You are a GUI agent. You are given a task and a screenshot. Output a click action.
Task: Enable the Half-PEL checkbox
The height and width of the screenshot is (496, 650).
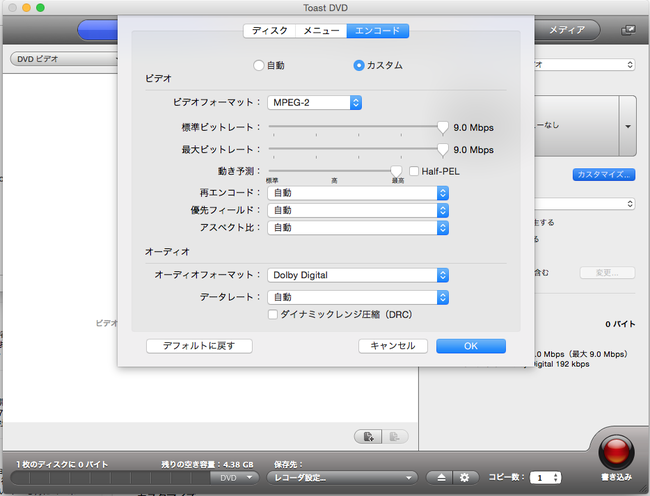[414, 171]
